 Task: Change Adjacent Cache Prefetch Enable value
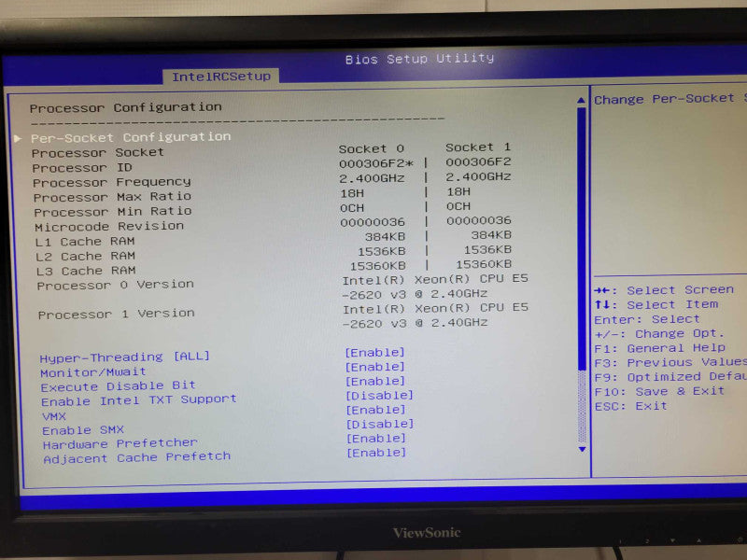pos(377,453)
